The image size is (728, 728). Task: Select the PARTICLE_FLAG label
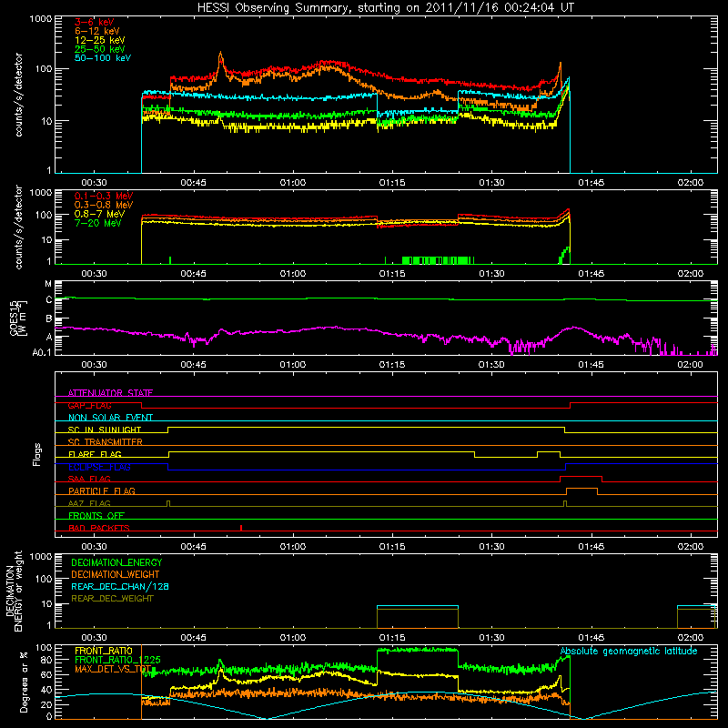102,490
